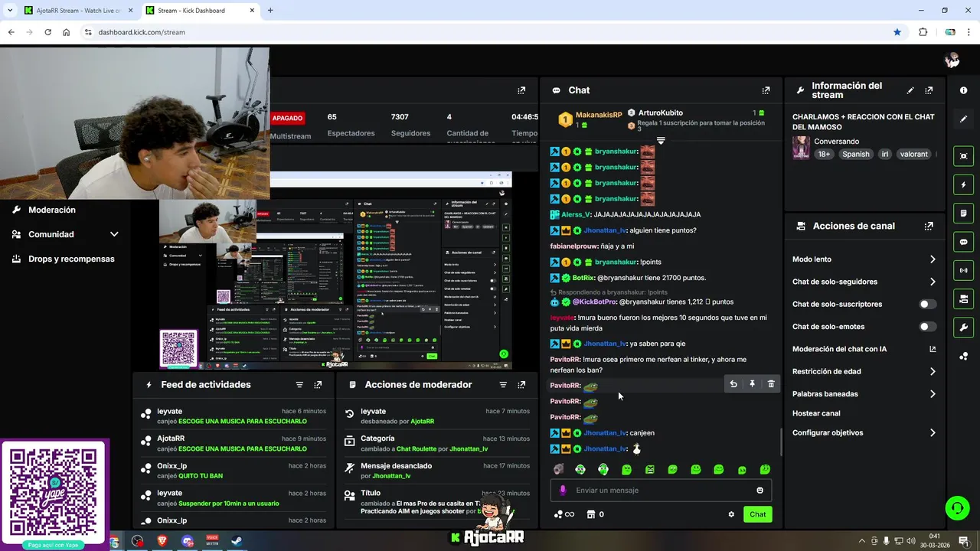Open the emoji picker in message box
The image size is (980, 551).
click(x=759, y=491)
